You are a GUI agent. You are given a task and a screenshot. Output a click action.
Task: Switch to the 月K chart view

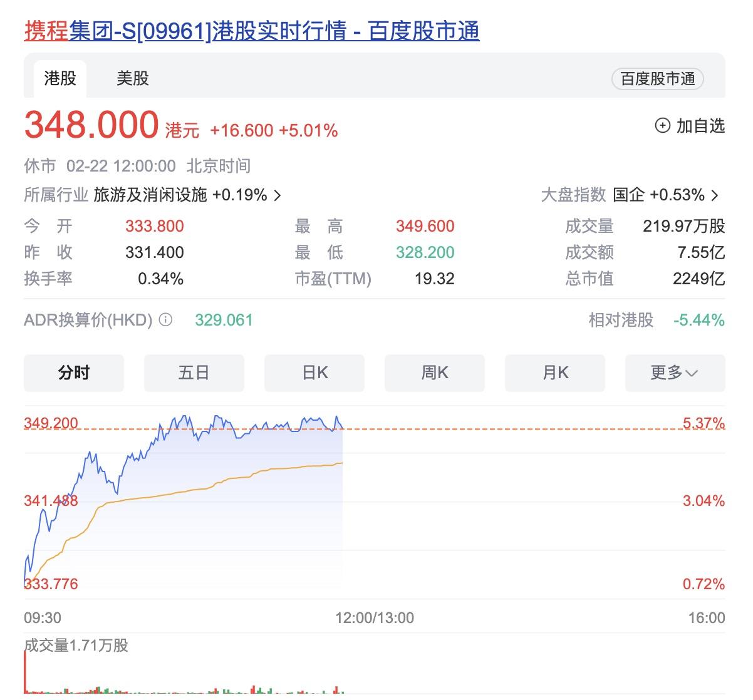click(x=554, y=373)
